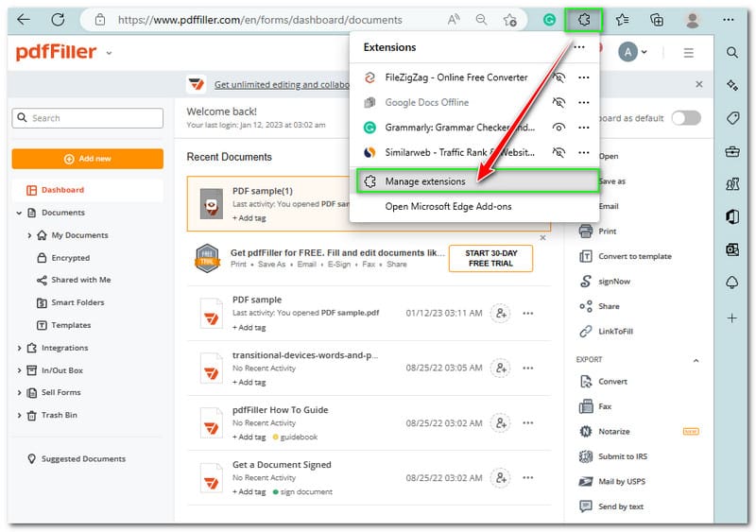Open more options for FileZigZag extension

583,77
